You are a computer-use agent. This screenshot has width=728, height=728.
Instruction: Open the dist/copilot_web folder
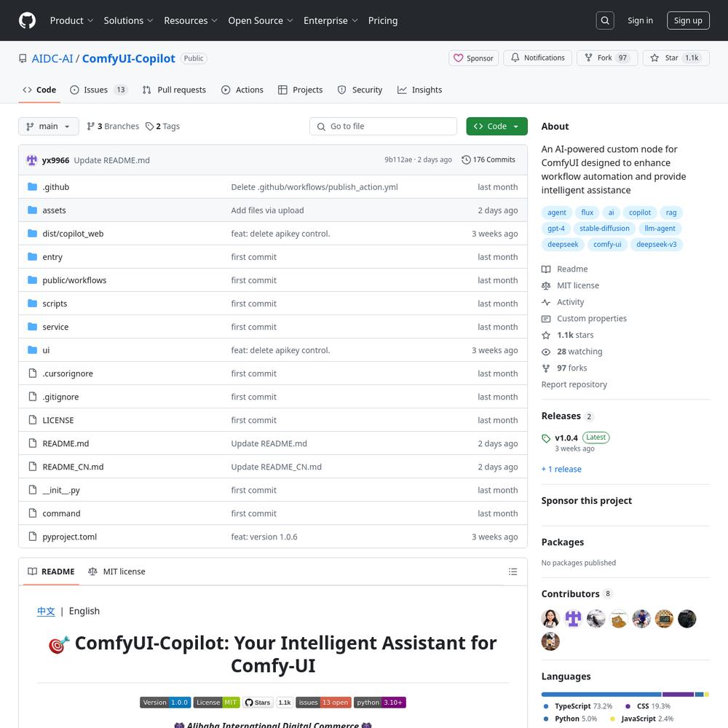point(73,234)
